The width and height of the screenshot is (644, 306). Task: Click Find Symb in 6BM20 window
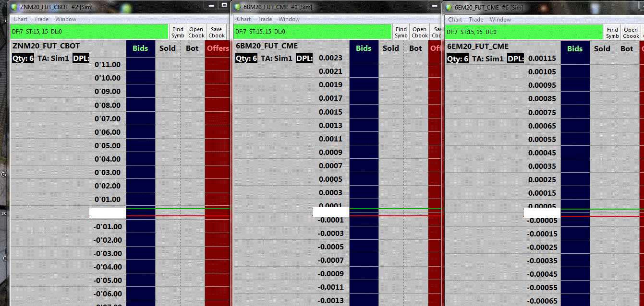401,32
